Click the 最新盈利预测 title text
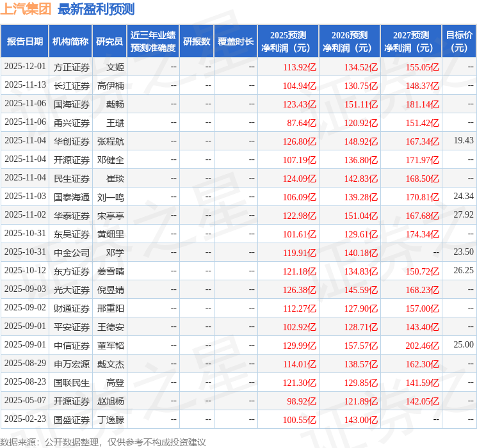Viewport: 477px width, 448px height. coord(96,9)
